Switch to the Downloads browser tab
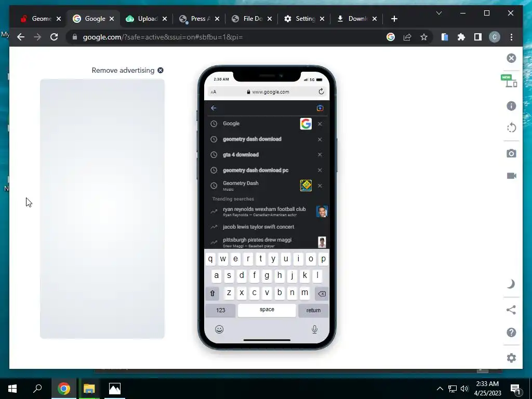The image size is (532, 399). [x=357, y=19]
